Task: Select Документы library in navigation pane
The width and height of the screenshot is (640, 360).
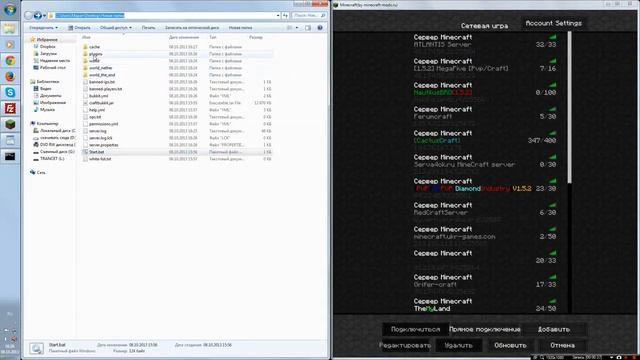Action: (x=51, y=96)
